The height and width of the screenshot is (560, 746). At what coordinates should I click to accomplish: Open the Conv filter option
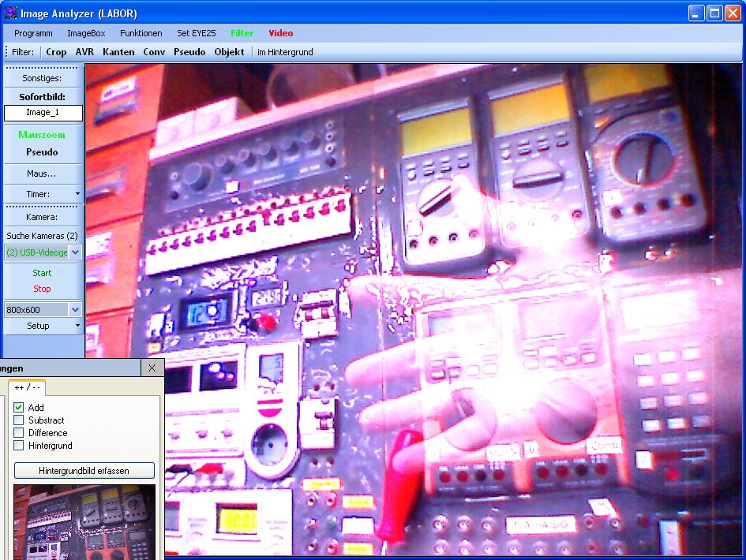(x=154, y=52)
